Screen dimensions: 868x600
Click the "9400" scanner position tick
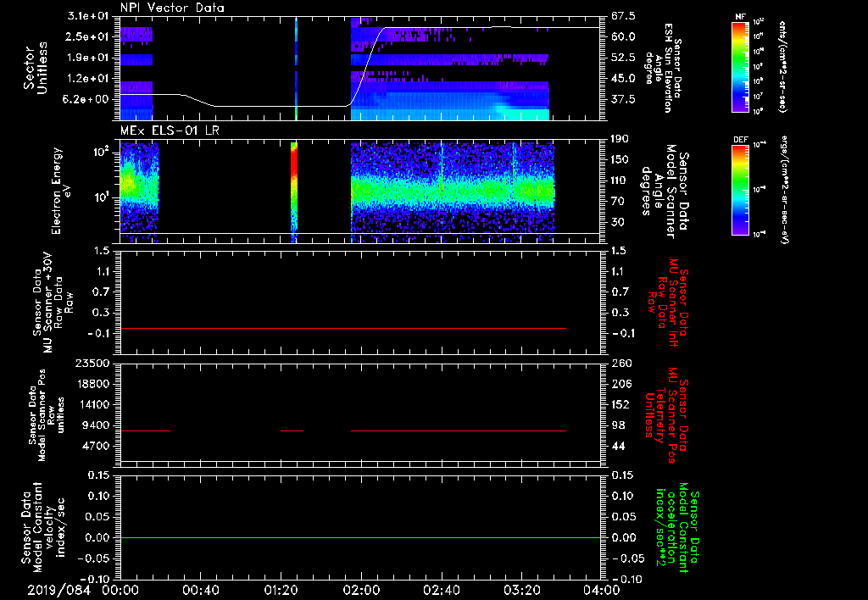click(95, 425)
